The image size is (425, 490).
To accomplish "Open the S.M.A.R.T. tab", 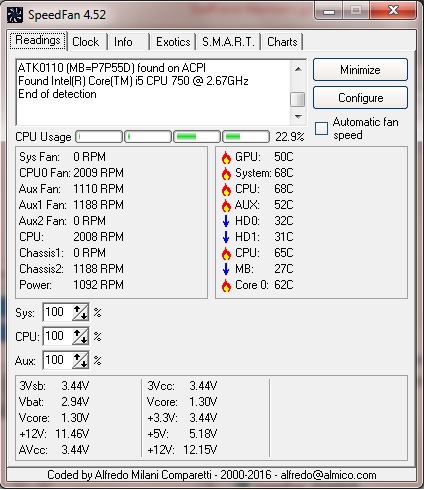I will [x=228, y=42].
